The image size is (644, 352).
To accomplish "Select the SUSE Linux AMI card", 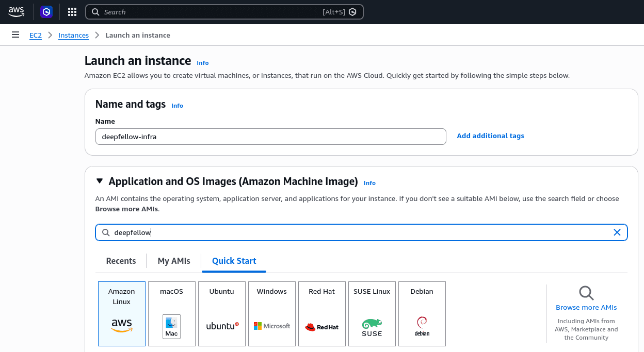I will 372,313.
